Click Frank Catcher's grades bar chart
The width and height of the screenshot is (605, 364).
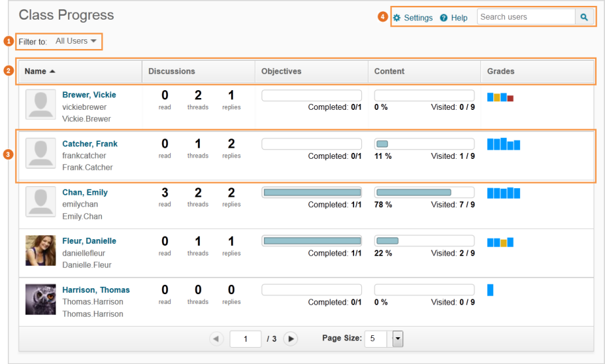pos(504,144)
